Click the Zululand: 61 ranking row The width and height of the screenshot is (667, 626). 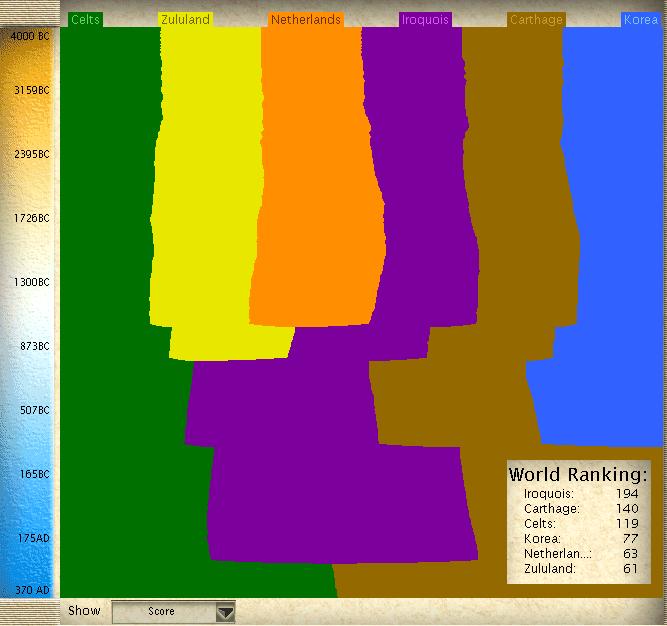581,569
